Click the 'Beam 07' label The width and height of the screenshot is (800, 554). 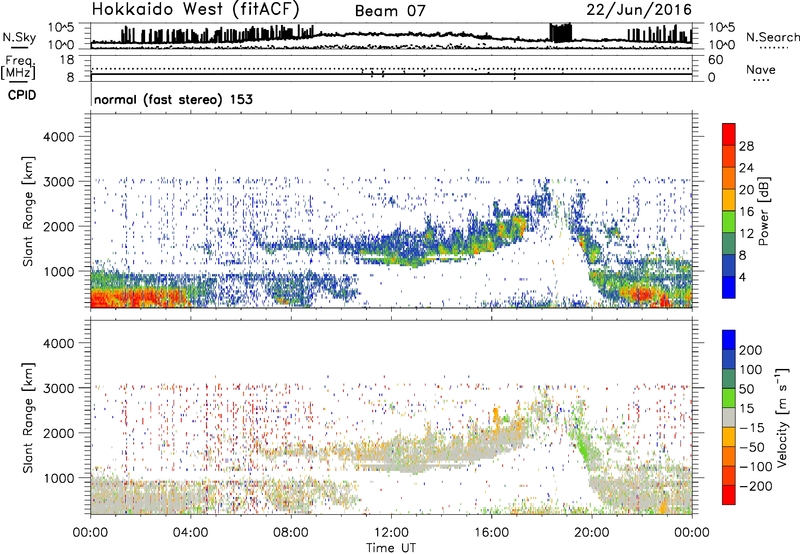click(x=390, y=11)
